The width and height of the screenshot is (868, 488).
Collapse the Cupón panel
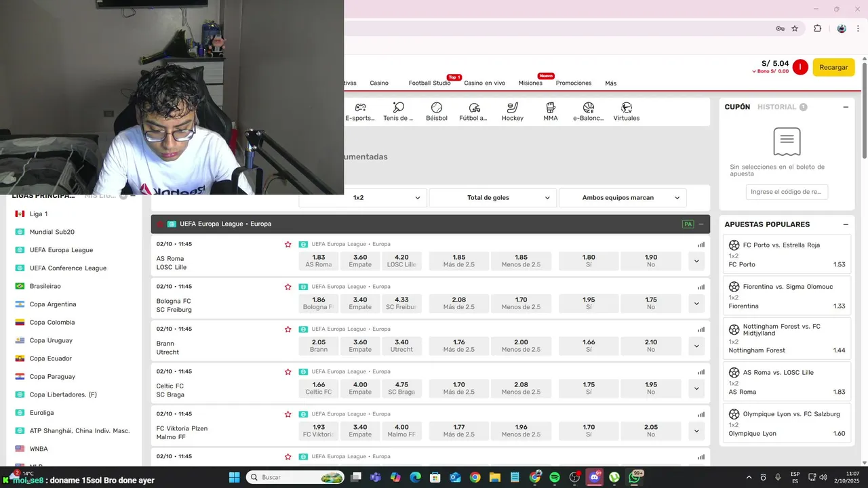pos(846,107)
